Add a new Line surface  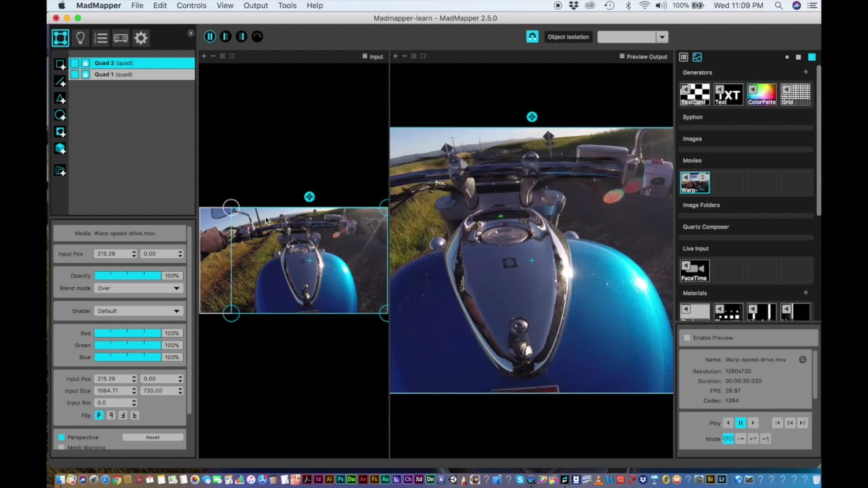click(60, 81)
